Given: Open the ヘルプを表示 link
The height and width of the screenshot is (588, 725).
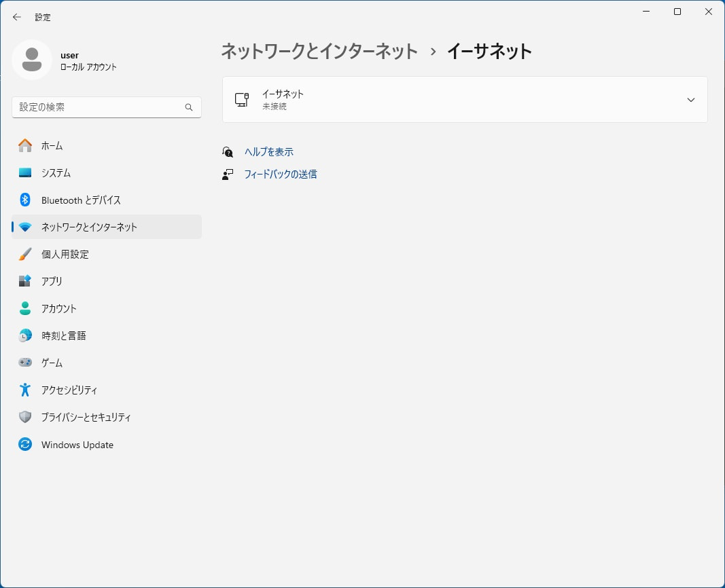Looking at the screenshot, I should coord(269,152).
